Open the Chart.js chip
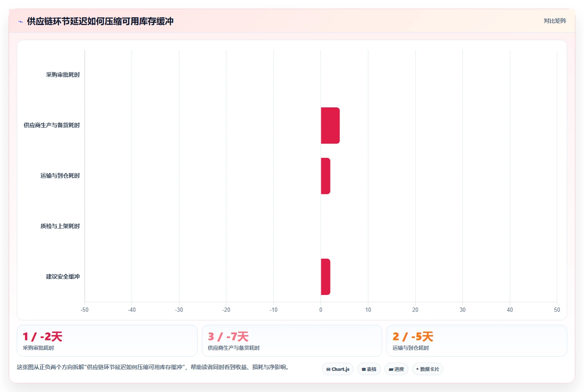 (x=338, y=369)
